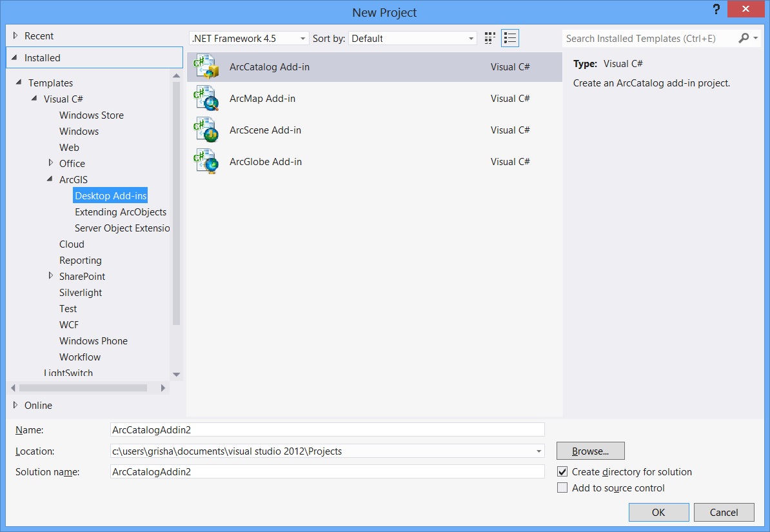Select the Silverlight template category
The width and height of the screenshot is (770, 532).
[x=81, y=292]
